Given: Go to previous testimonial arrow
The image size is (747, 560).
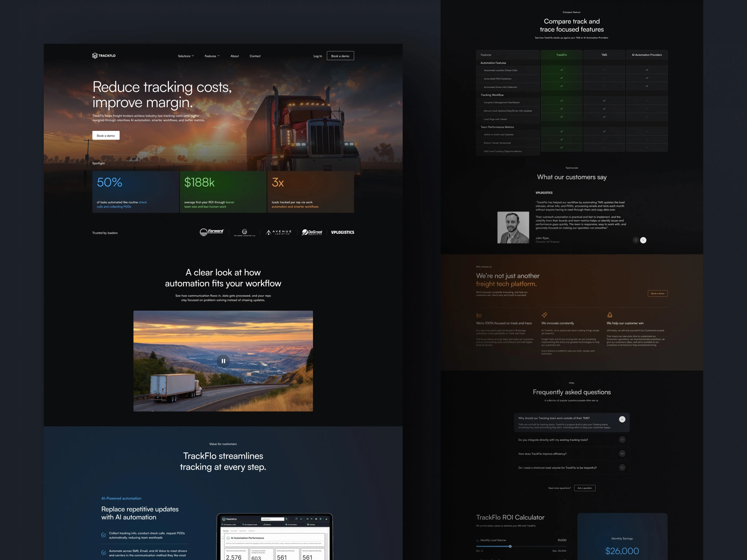Looking at the screenshot, I should pyautogui.click(x=636, y=240).
